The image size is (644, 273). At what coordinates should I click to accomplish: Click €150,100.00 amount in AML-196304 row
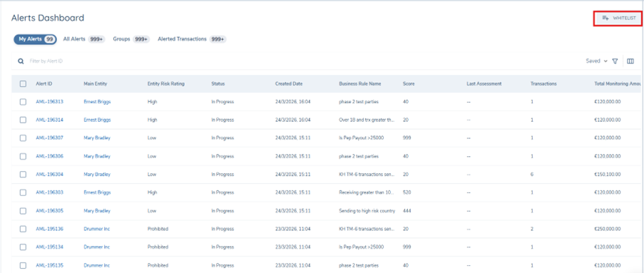point(608,175)
